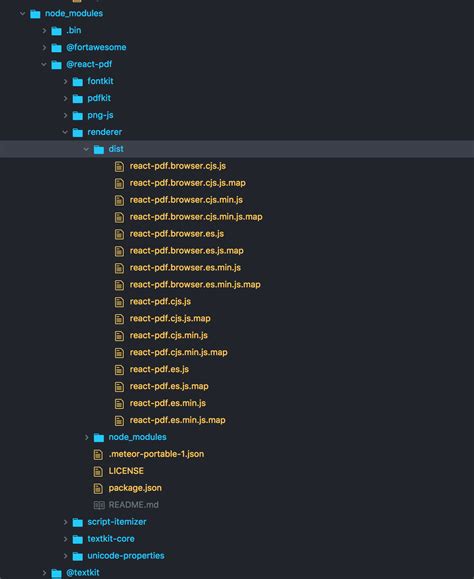
Task: Click the nested node_modules folder icon under renderer
Action: [99, 438]
